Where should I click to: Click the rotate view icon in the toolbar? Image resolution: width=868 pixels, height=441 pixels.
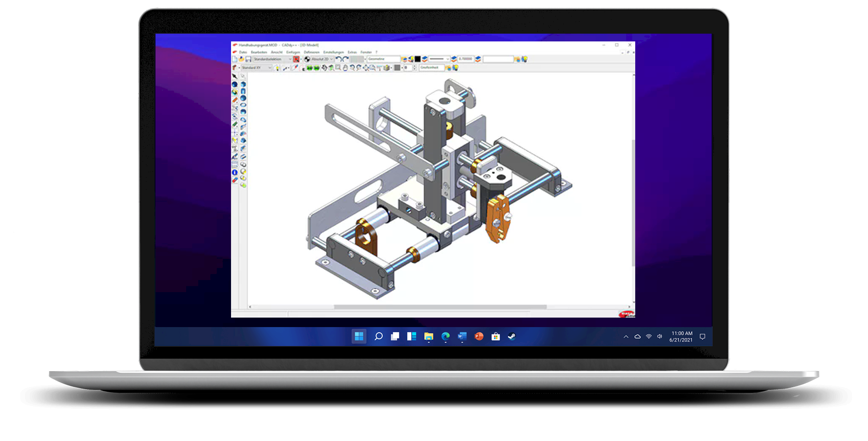[325, 68]
